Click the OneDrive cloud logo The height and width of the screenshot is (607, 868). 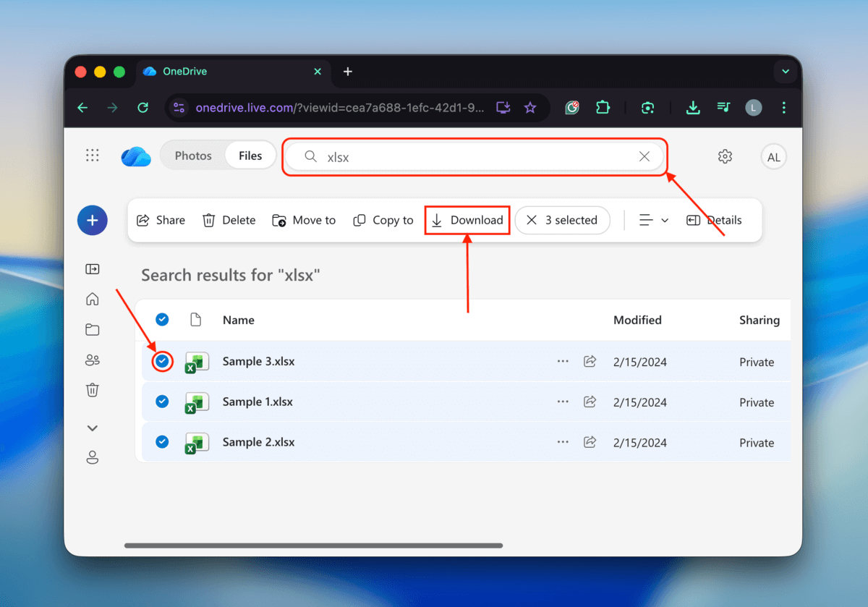(135, 156)
